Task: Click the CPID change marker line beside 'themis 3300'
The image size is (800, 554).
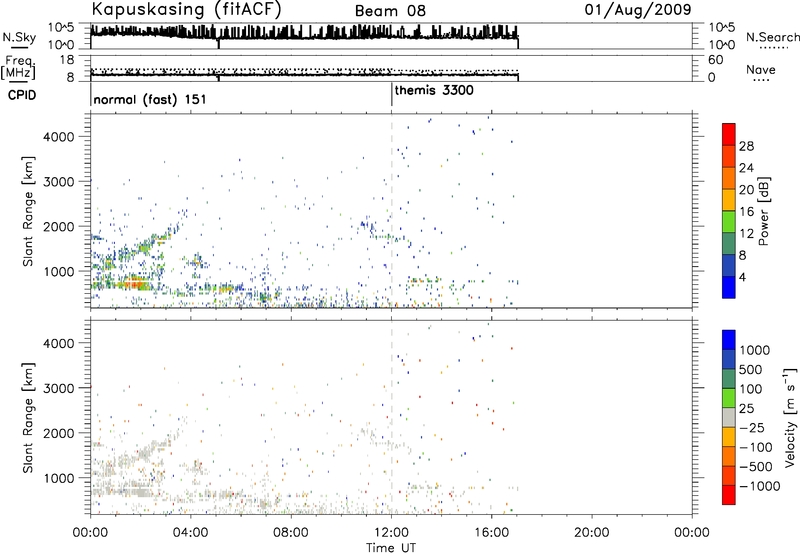Action: point(392,94)
